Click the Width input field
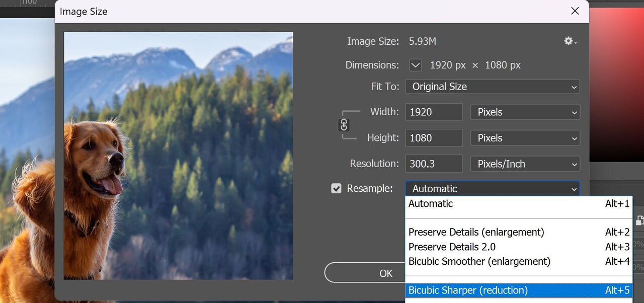 coord(434,112)
